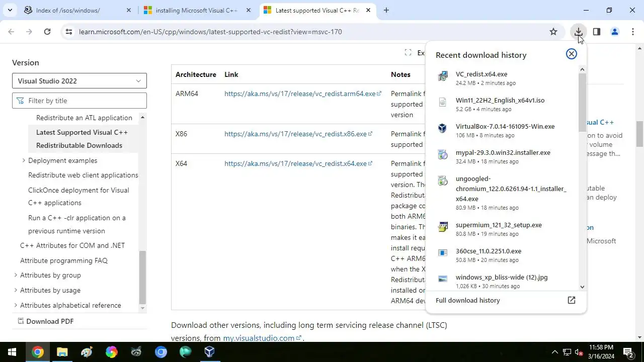Toggle the Downloads toolbar button
This screenshot has height=362, width=644.
(x=579, y=32)
